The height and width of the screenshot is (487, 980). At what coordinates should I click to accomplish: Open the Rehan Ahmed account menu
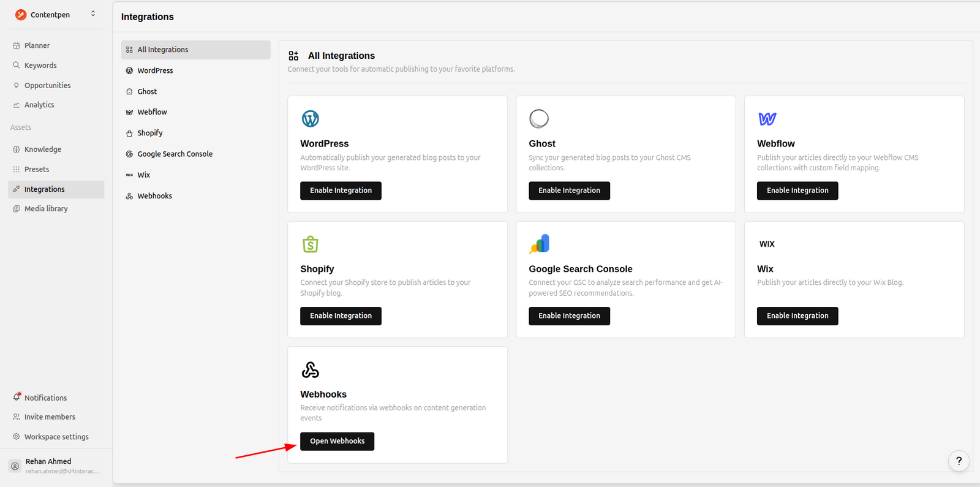coord(55,466)
